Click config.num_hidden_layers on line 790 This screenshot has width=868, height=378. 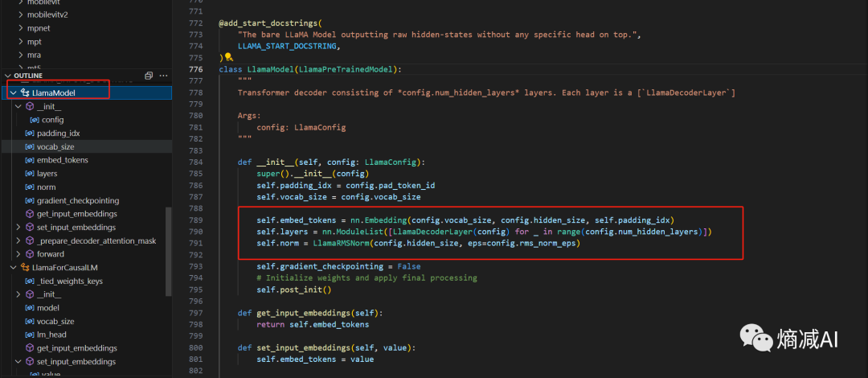point(641,232)
